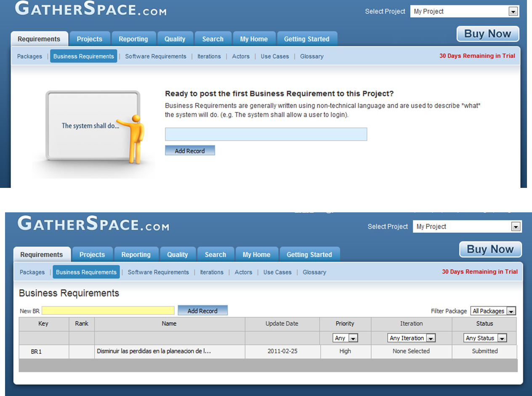Viewport: 532px width, 396px height.
Task: Open Software Requirements submenu in the top screenshot
Action: (155, 56)
